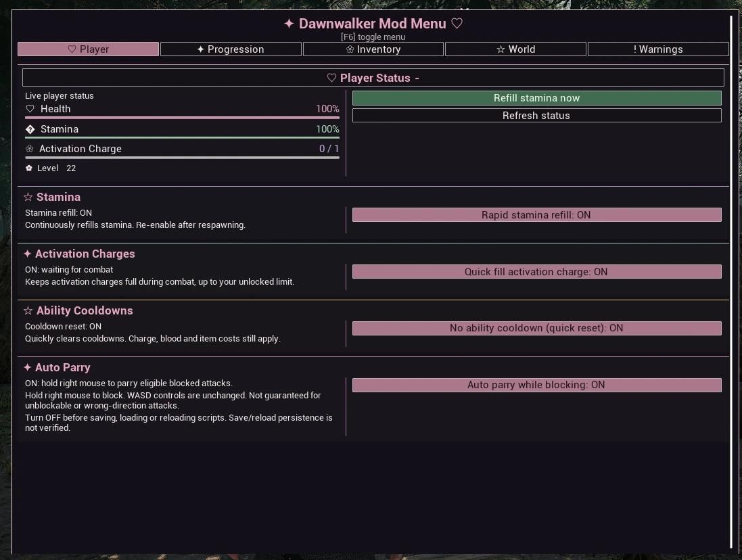Collapse the Player Status section header
This screenshot has height=560, width=742.
(x=373, y=78)
